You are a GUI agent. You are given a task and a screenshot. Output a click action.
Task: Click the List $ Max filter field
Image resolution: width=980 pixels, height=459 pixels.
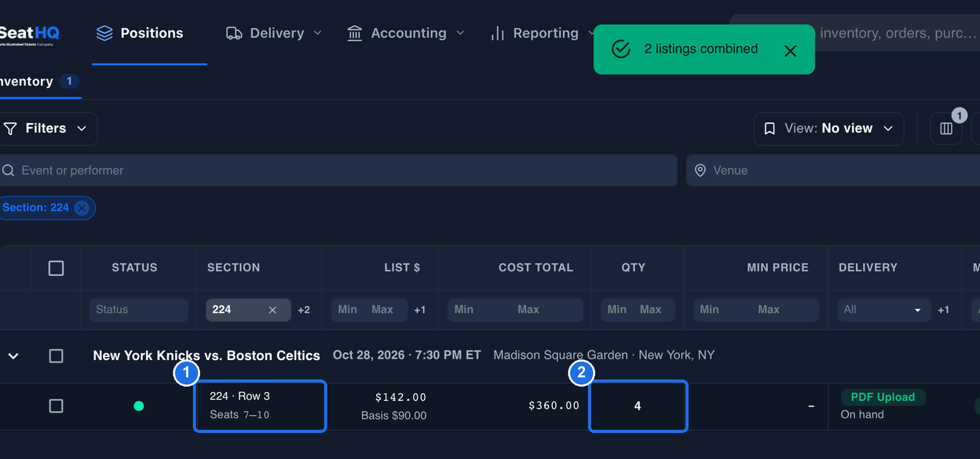pyautogui.click(x=382, y=310)
